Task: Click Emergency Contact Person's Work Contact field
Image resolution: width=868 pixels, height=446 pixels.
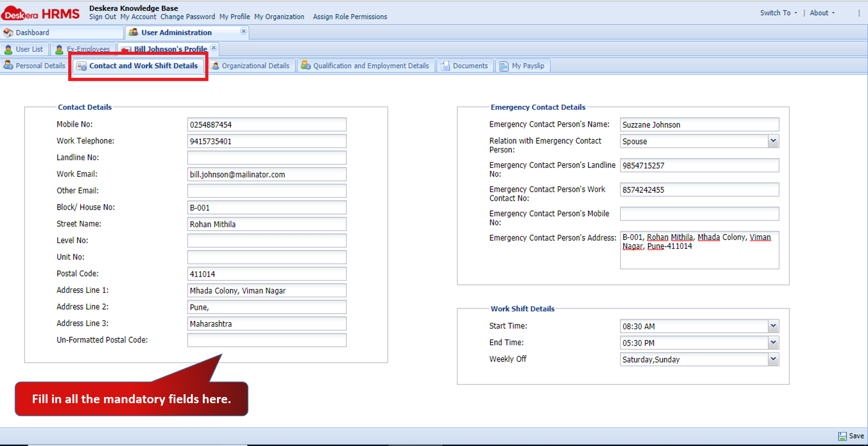Action: tap(699, 189)
